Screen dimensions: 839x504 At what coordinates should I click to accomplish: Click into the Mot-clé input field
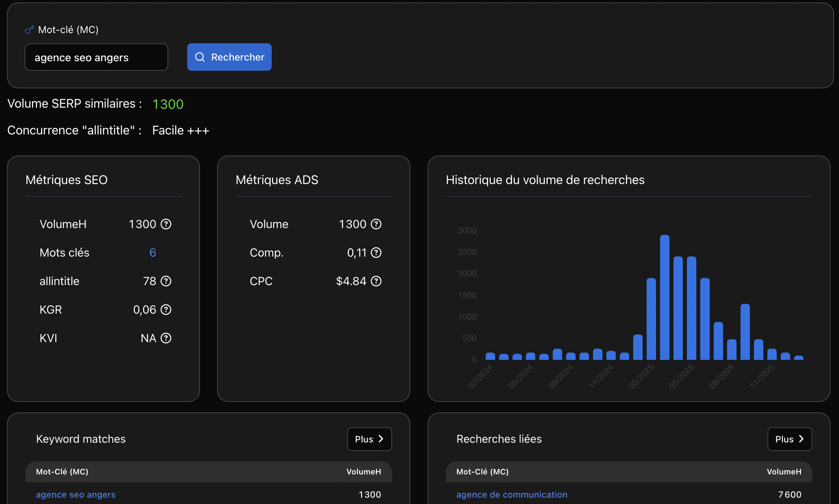coord(96,57)
